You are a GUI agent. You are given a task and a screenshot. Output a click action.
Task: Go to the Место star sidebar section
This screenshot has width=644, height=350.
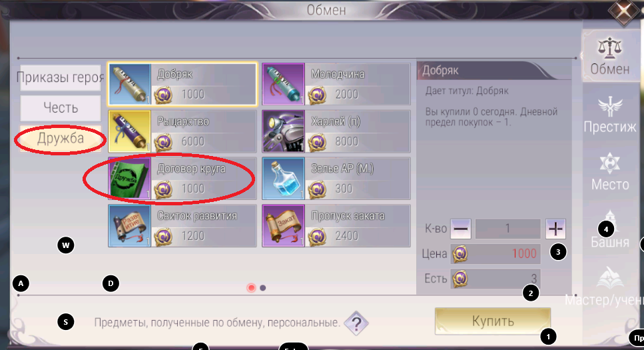(x=610, y=172)
